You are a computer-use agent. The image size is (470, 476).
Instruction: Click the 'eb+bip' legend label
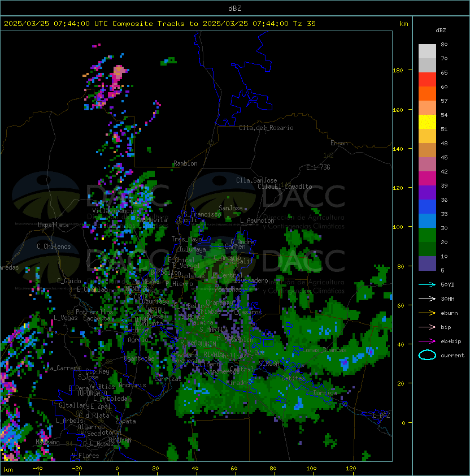(x=451, y=341)
